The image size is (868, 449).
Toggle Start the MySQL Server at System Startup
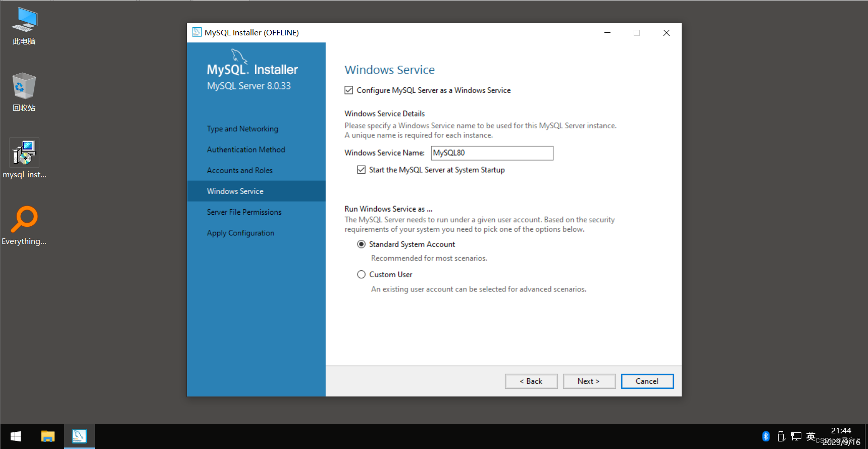(x=362, y=170)
